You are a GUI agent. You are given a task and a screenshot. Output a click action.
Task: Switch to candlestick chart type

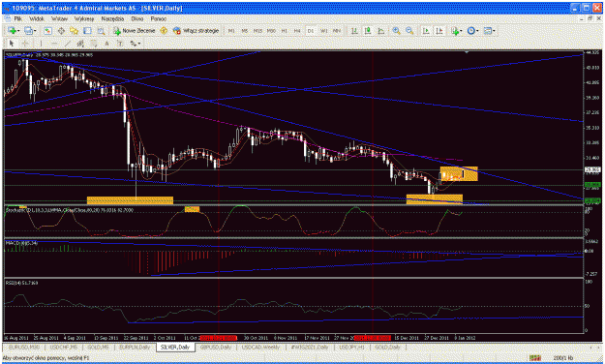(367, 30)
